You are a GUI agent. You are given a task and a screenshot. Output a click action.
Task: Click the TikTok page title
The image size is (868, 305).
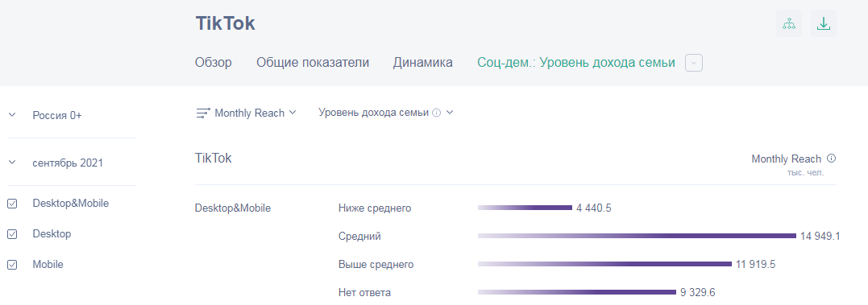click(x=226, y=23)
